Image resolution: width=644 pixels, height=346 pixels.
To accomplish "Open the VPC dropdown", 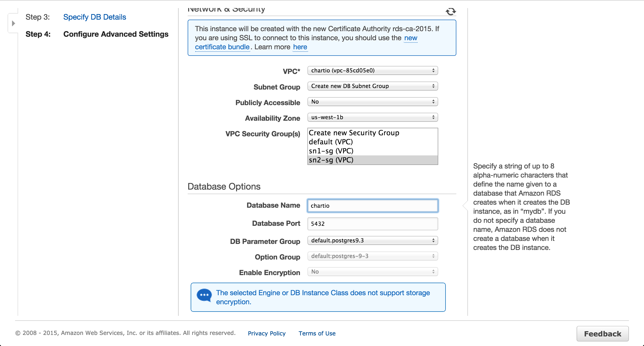I will click(372, 70).
